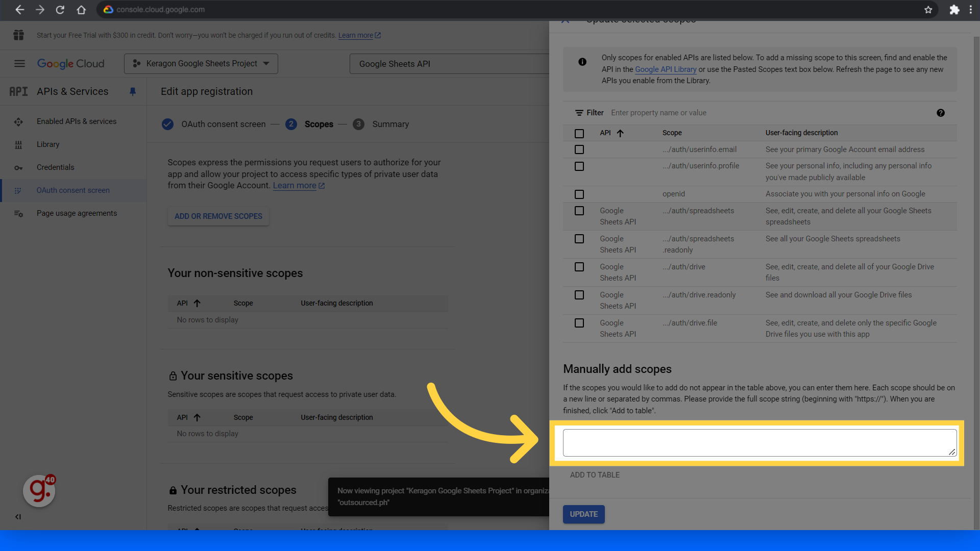Pin APIs & Services with the pin icon

133,91
